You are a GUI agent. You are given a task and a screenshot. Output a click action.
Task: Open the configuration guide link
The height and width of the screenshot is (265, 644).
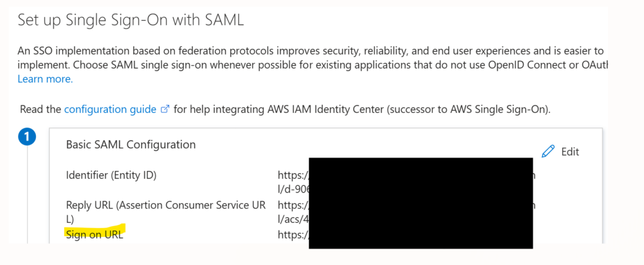point(111,109)
